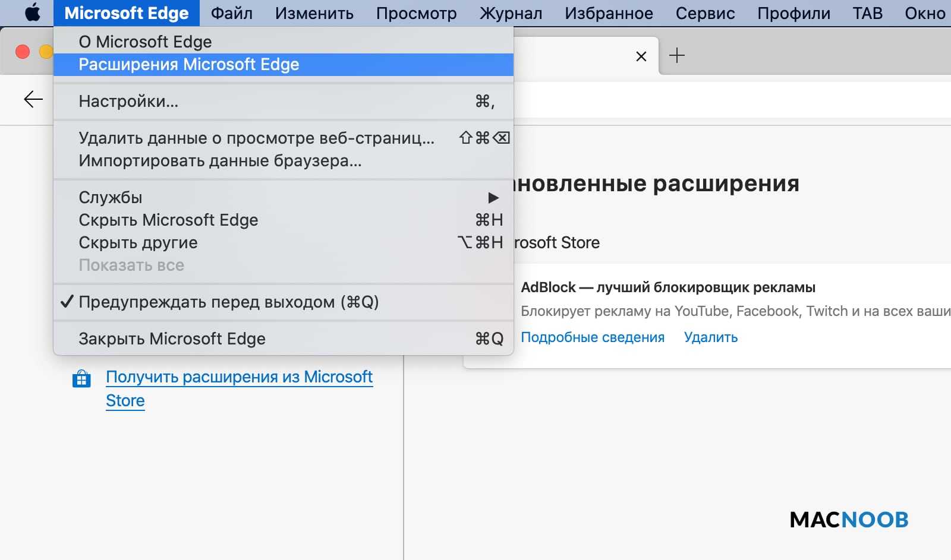Choose Расширения Microsoft Edge menu entry

(x=284, y=64)
